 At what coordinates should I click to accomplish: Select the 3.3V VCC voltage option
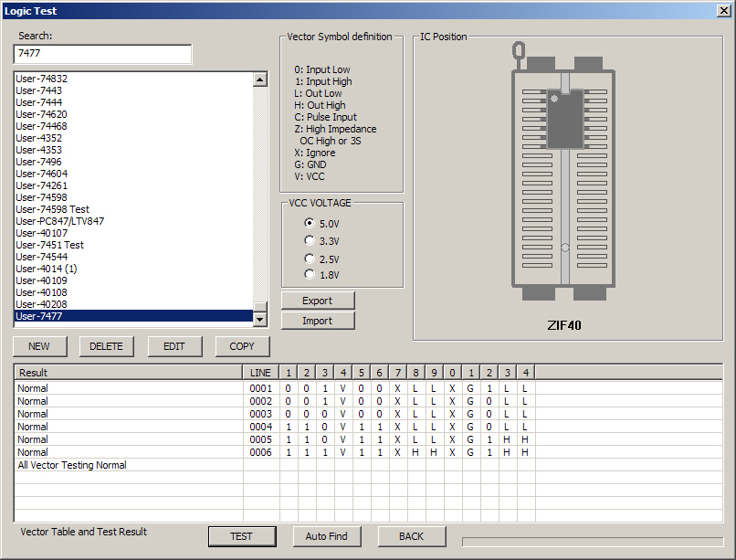coord(310,240)
